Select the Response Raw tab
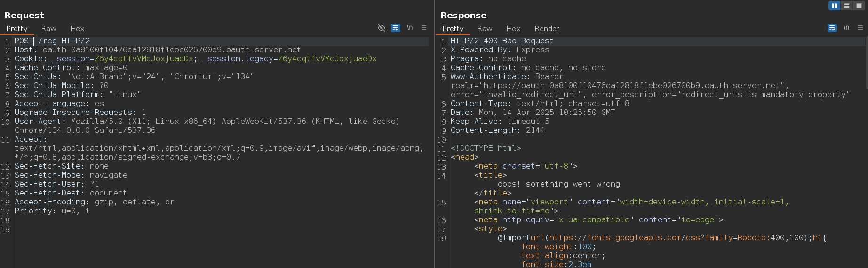The height and width of the screenshot is (268, 868). (485, 29)
